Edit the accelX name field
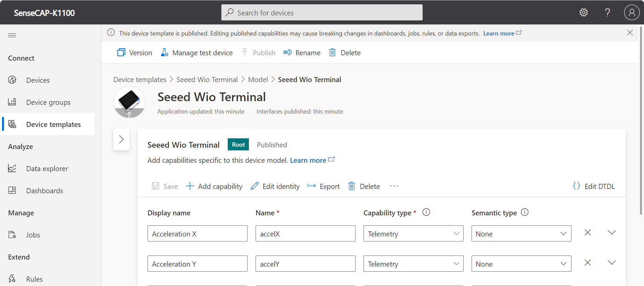Image resolution: width=644 pixels, height=286 pixels. [x=306, y=233]
